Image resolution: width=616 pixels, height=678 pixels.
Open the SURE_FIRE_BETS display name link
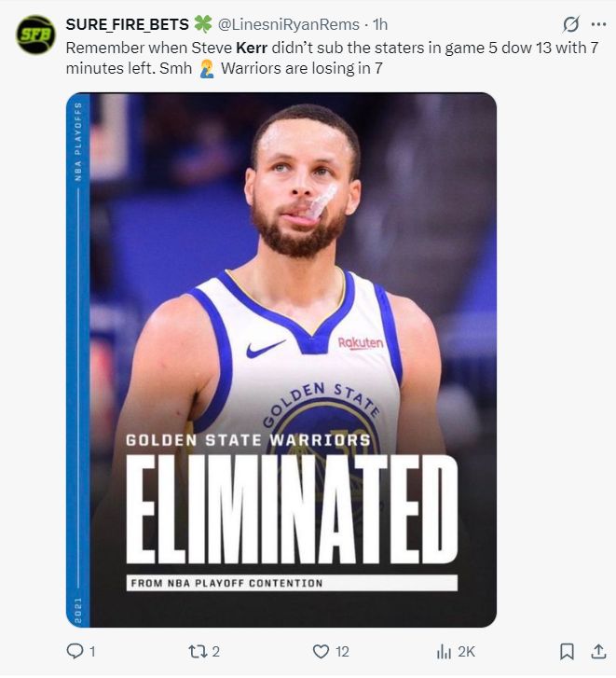pos(127,24)
